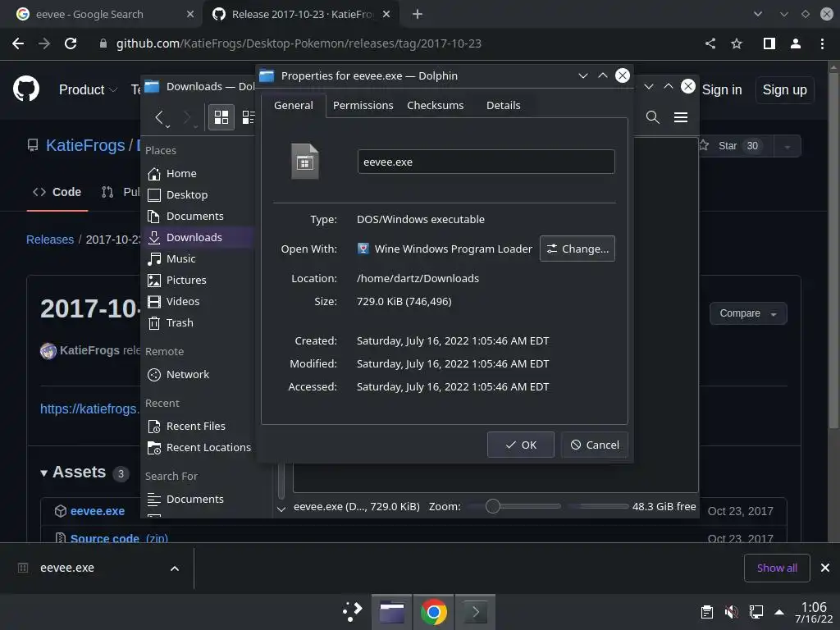Open the Details tab
840x630 pixels.
[x=503, y=105]
